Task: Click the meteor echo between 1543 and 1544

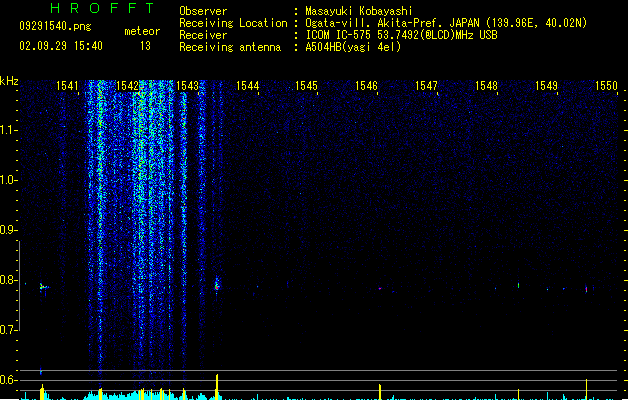Action: (x=217, y=285)
